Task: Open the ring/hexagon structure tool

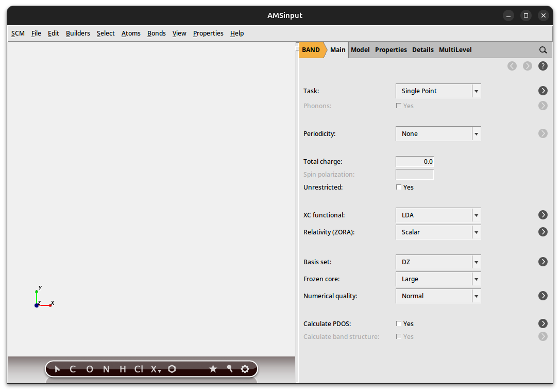Action: coord(172,369)
